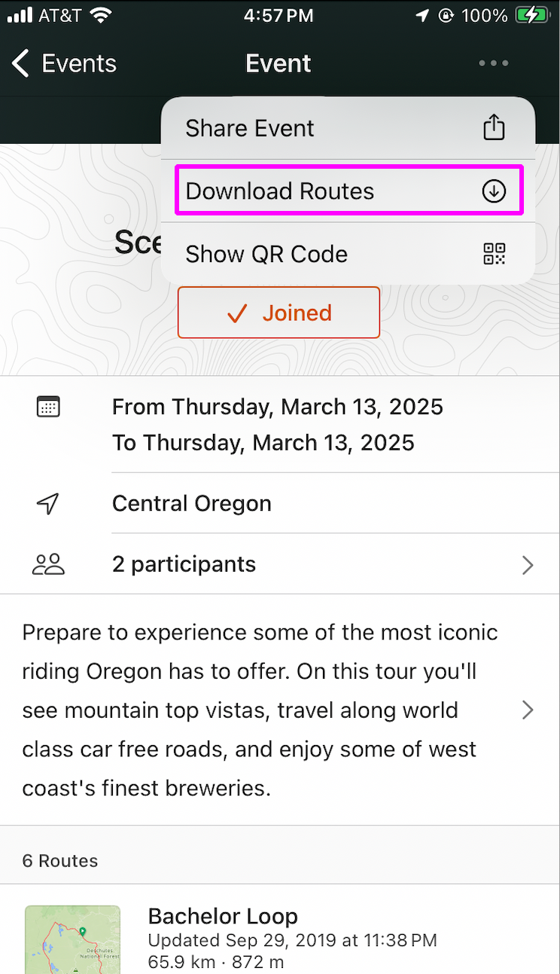
Task: Tap the back arrow to Events
Action: (21, 63)
